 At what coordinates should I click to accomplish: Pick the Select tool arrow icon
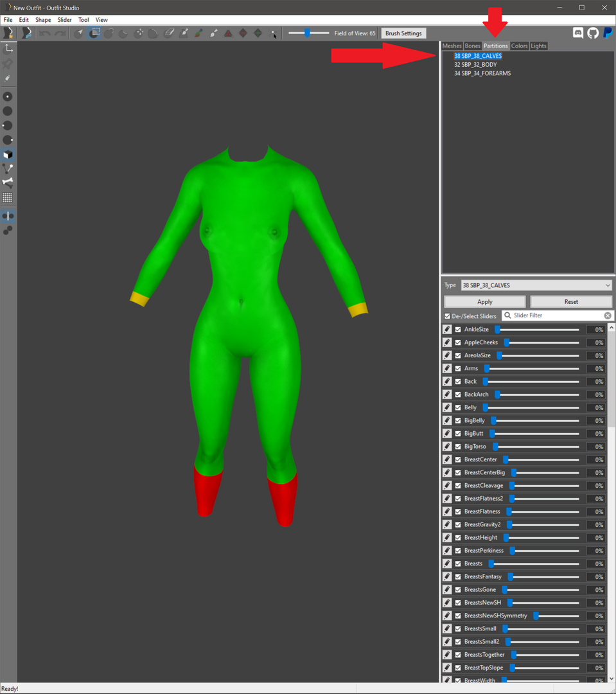pyautogui.click(x=79, y=33)
